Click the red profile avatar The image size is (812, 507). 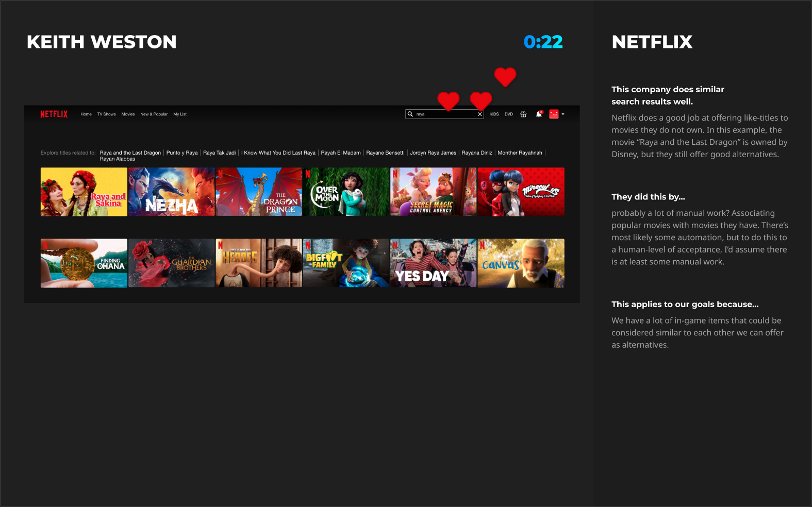[x=554, y=114]
